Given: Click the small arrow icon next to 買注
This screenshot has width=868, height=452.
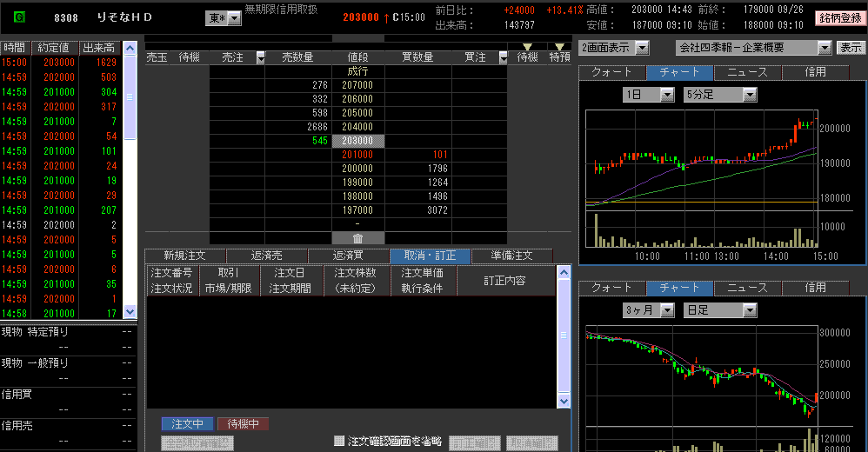Looking at the screenshot, I should tap(502, 57).
